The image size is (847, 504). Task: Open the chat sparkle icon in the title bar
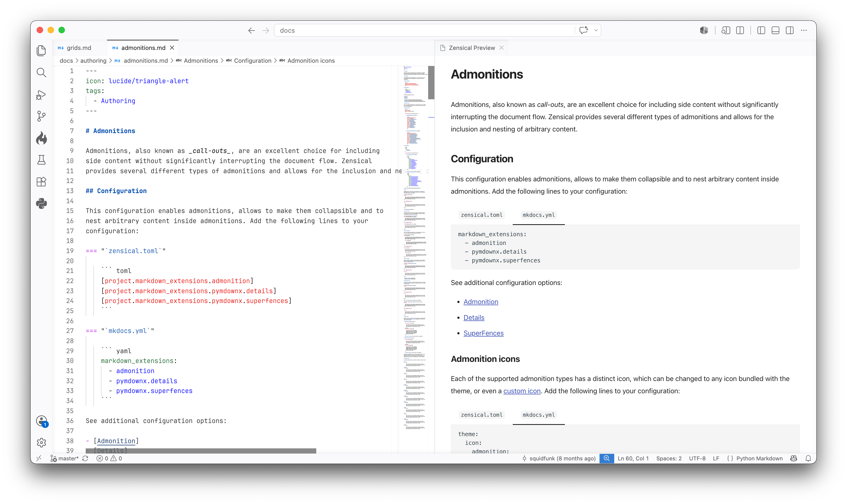click(x=584, y=30)
